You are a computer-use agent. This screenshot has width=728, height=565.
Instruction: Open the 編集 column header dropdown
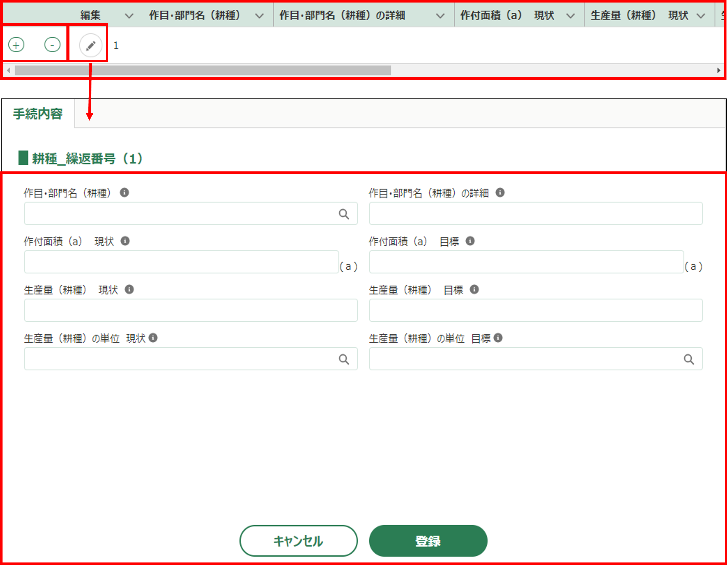tap(129, 16)
